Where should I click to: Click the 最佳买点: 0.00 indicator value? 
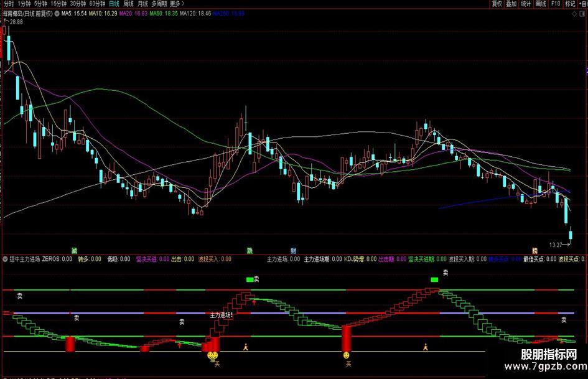(540, 259)
